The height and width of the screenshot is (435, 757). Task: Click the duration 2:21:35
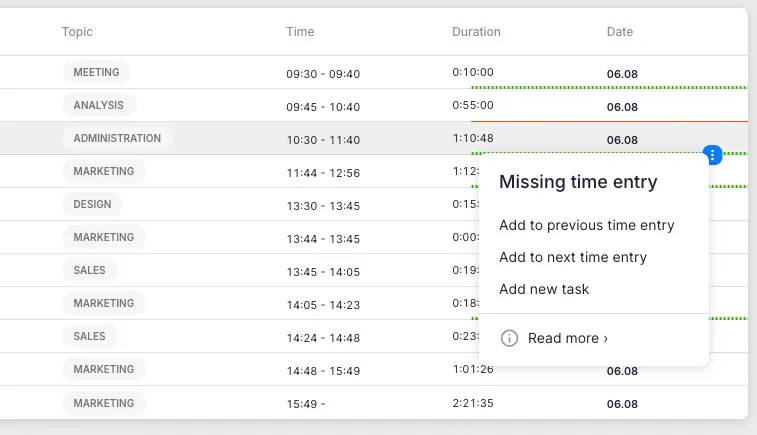click(x=473, y=403)
